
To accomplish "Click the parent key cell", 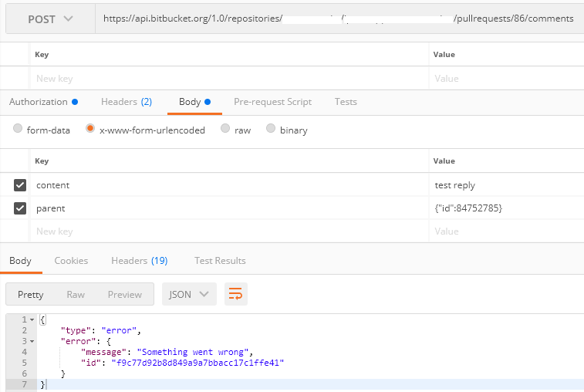I will click(x=229, y=208).
